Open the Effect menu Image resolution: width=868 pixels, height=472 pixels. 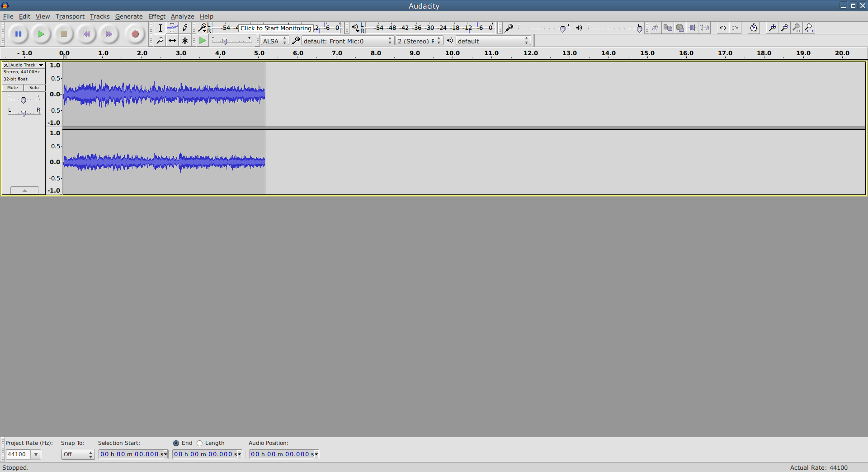[x=157, y=16]
